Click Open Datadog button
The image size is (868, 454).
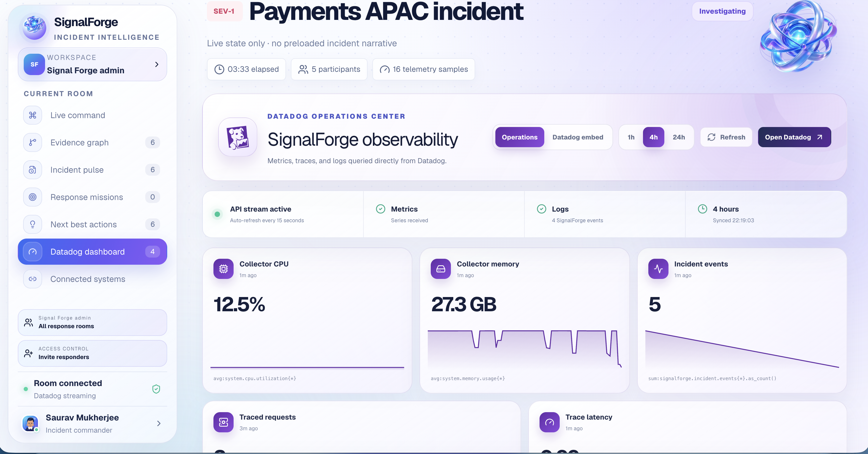pos(794,137)
